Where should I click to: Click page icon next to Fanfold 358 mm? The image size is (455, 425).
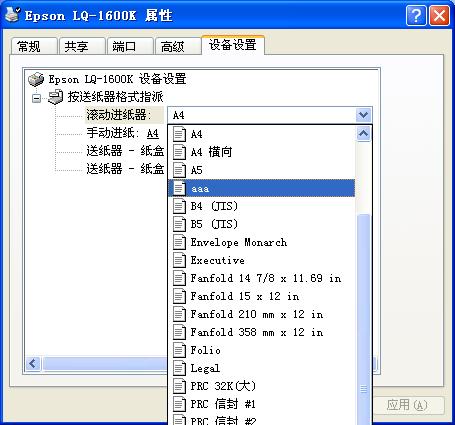click(x=179, y=332)
